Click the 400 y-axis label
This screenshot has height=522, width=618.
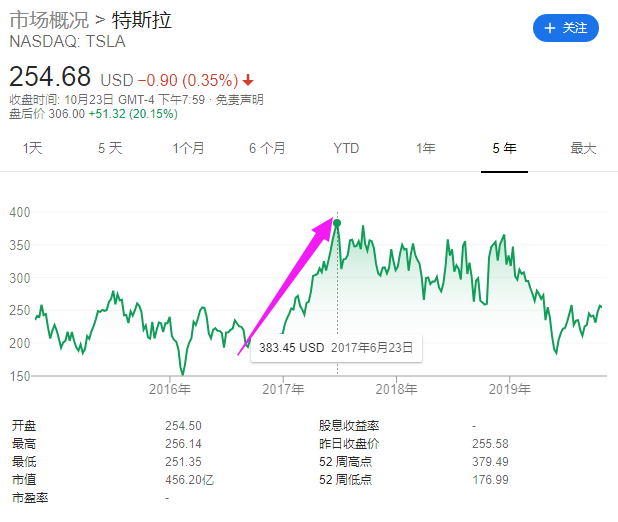(20, 213)
